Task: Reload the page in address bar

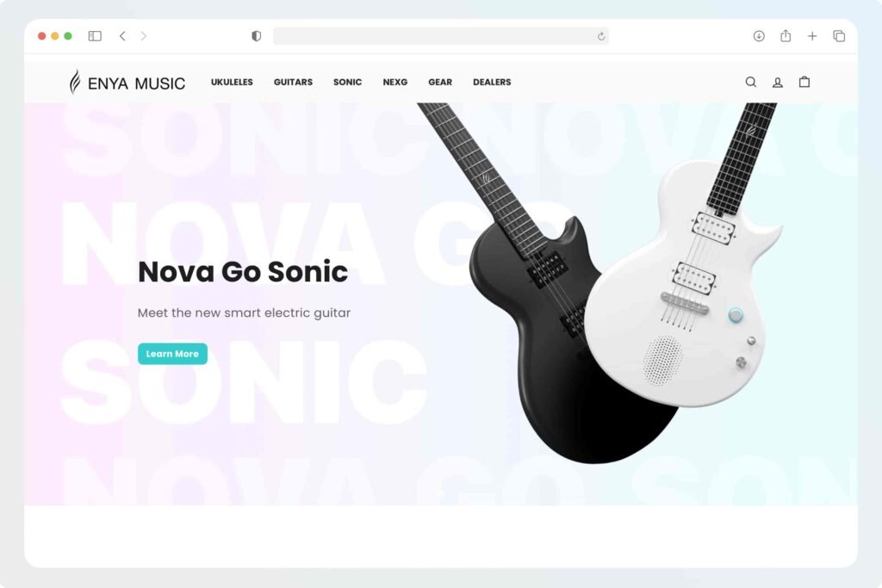Action: [x=600, y=36]
